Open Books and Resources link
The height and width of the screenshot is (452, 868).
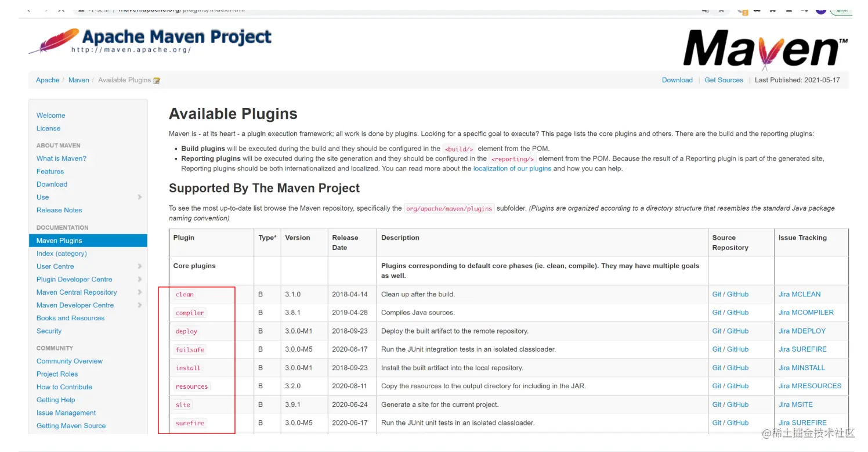pos(71,318)
